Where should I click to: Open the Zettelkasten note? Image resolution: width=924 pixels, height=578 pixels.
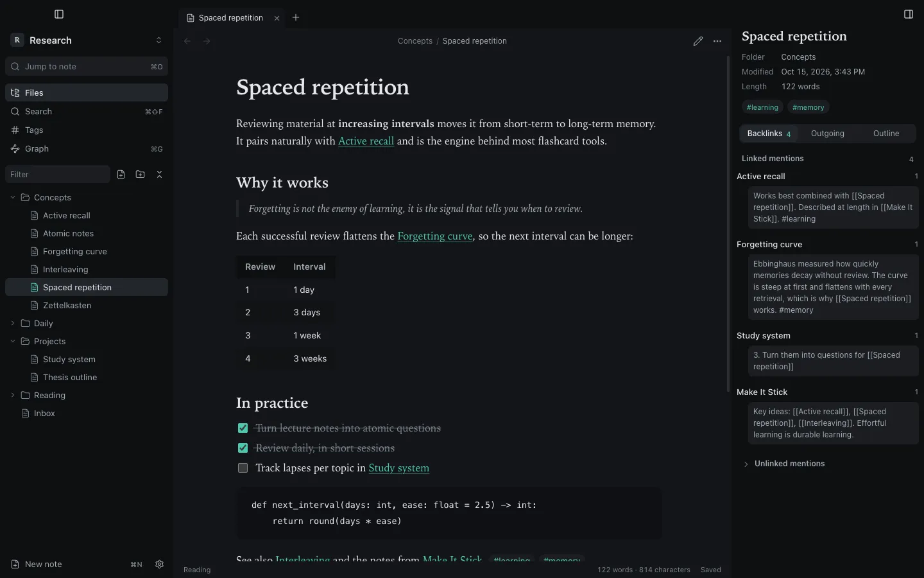87,305
